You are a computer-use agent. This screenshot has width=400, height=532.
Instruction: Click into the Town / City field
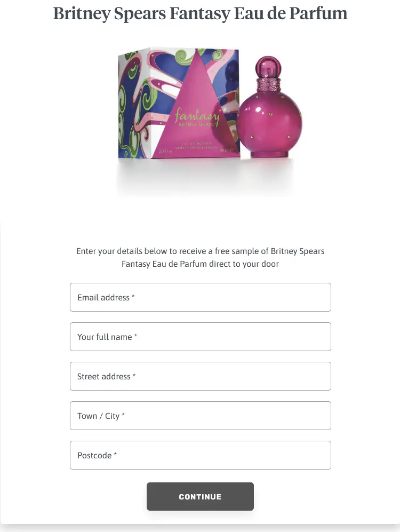201,416
